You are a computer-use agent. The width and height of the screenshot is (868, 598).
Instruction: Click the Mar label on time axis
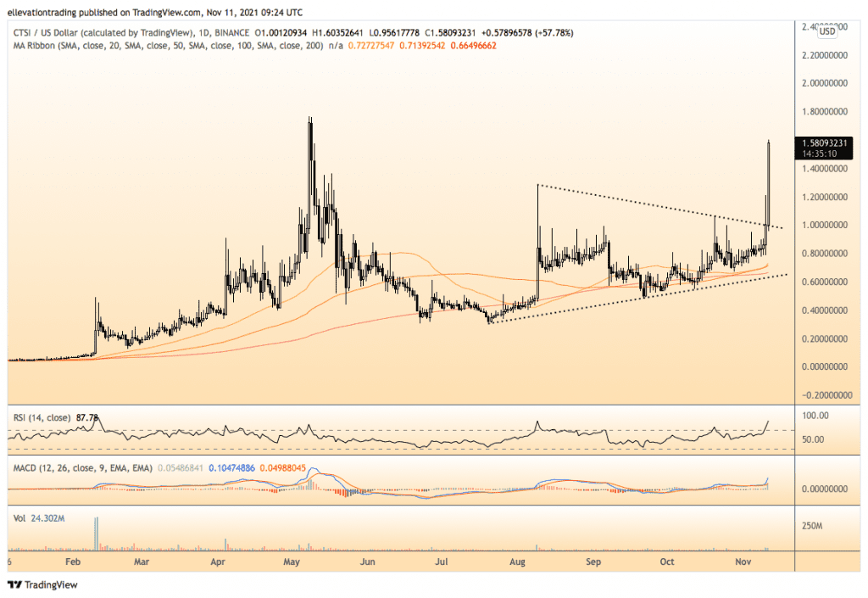142,562
